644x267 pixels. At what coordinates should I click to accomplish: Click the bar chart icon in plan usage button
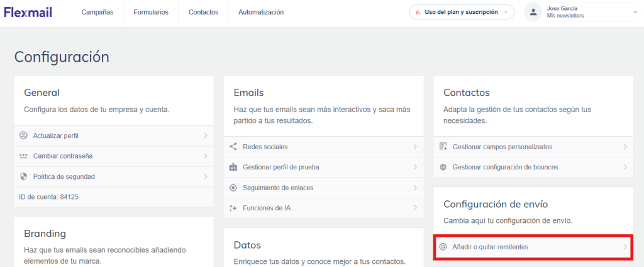418,13
